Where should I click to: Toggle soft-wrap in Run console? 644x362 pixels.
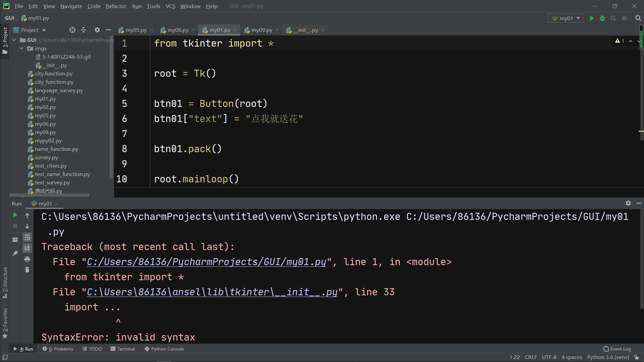(27, 237)
